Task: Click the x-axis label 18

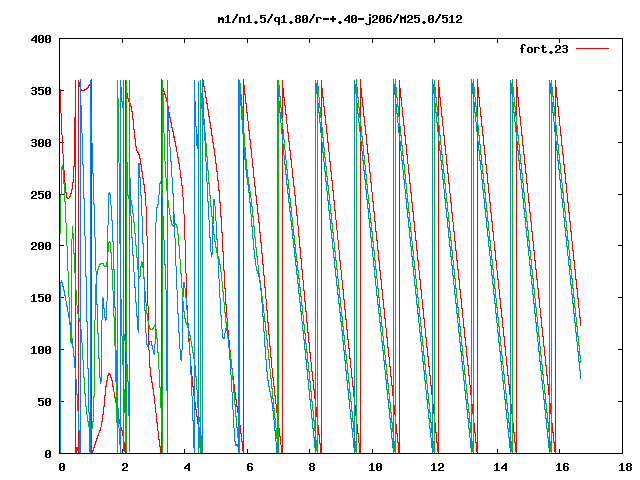Action: point(625,467)
